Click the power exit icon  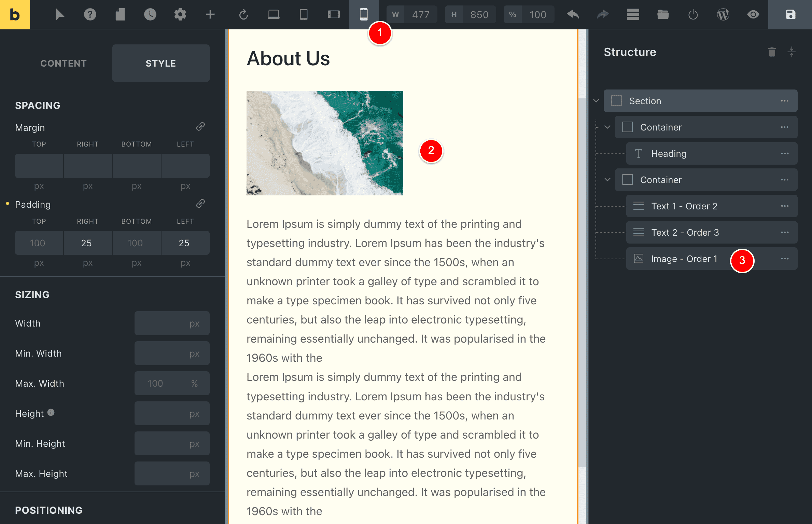tap(693, 14)
